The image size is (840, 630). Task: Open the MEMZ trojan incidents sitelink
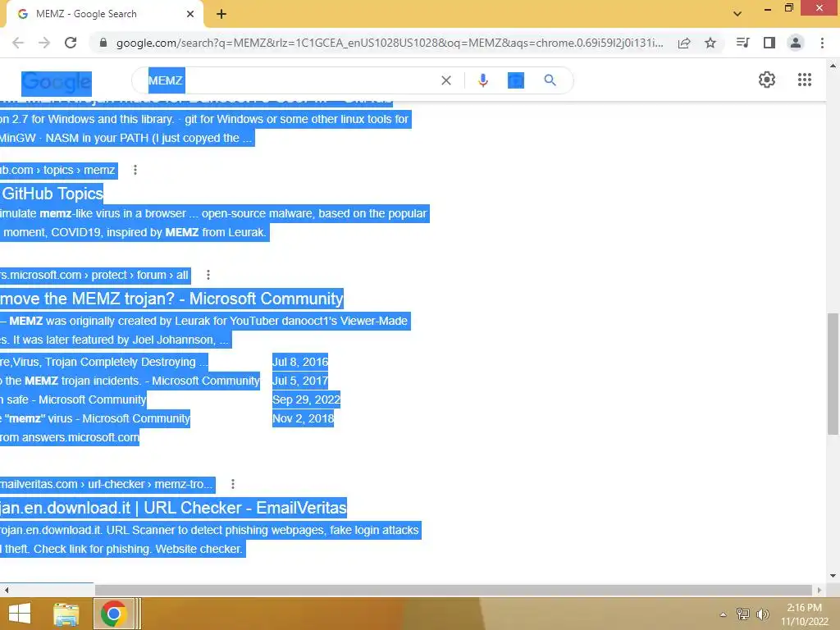tap(130, 381)
